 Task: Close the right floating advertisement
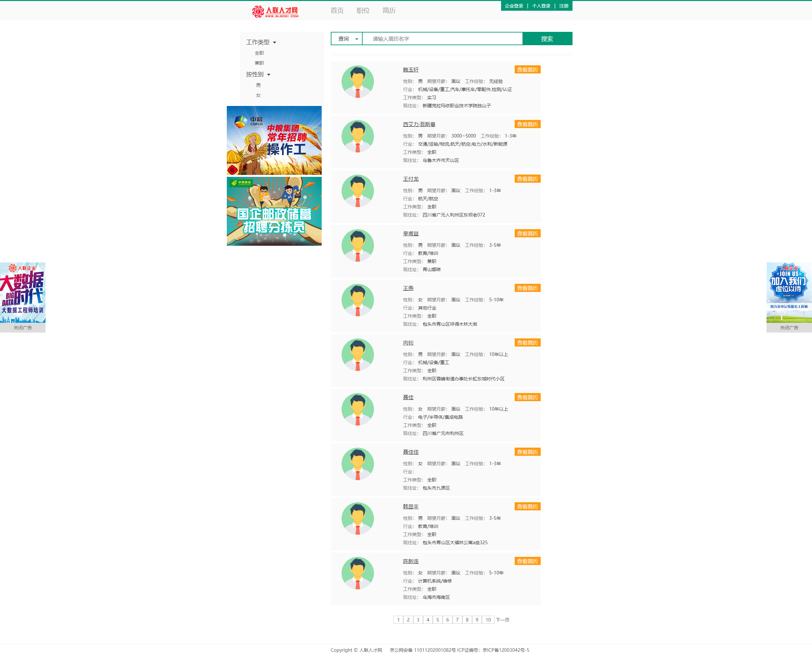(x=789, y=328)
